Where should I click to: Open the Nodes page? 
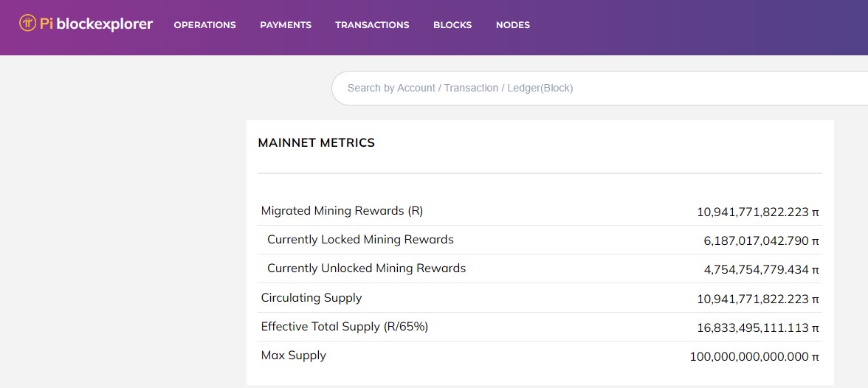pos(512,25)
